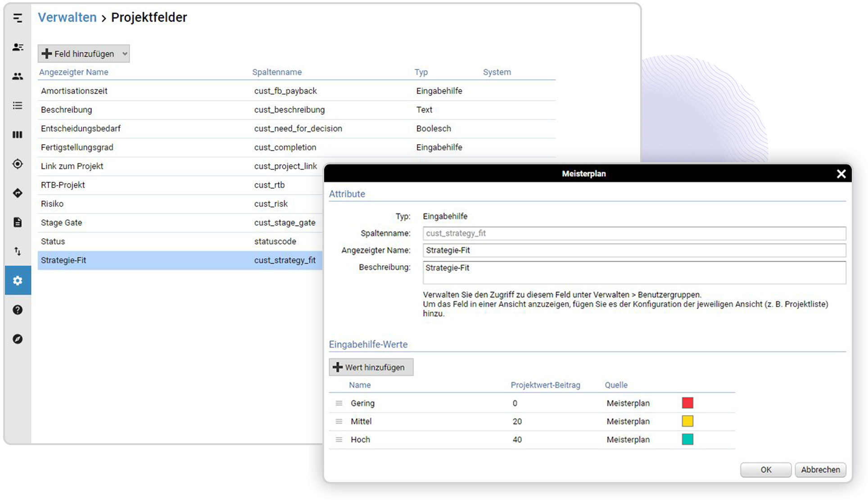Screen dimensions: 868x500
Task: Click the Projektwert-Beitrag column header
Action: [x=545, y=385]
